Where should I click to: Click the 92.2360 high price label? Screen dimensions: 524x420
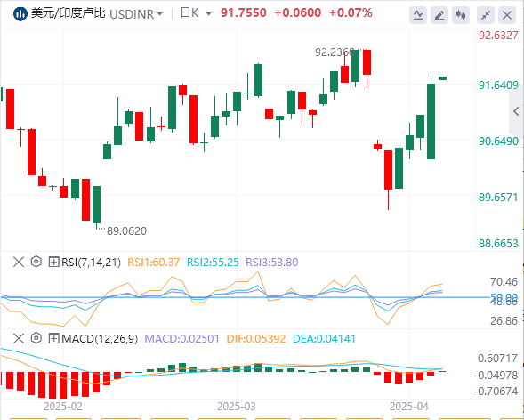pos(335,52)
